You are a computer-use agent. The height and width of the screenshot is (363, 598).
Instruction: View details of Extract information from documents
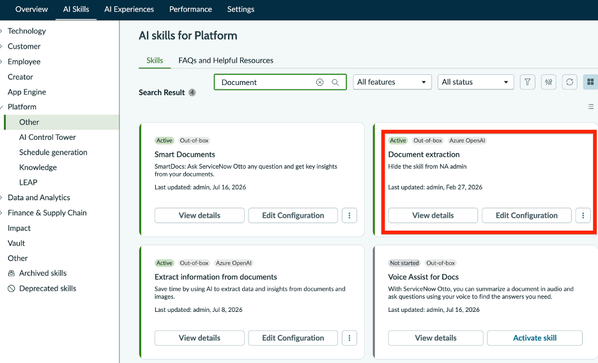(199, 338)
